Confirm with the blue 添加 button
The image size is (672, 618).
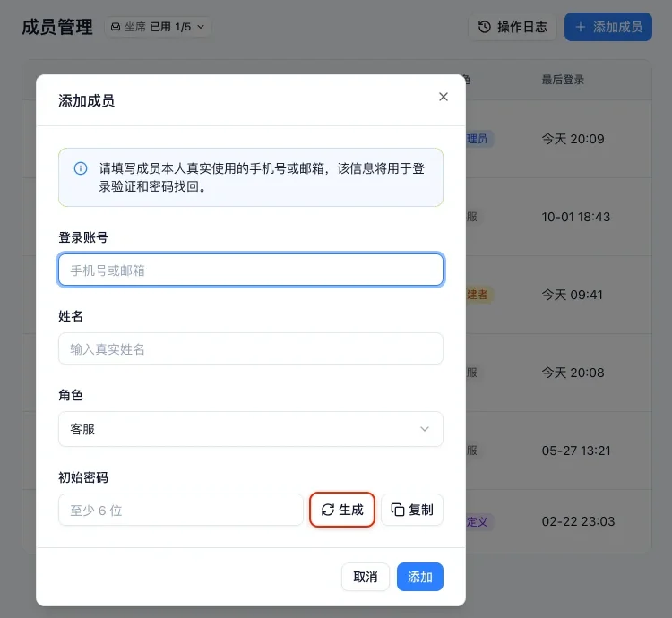point(420,577)
